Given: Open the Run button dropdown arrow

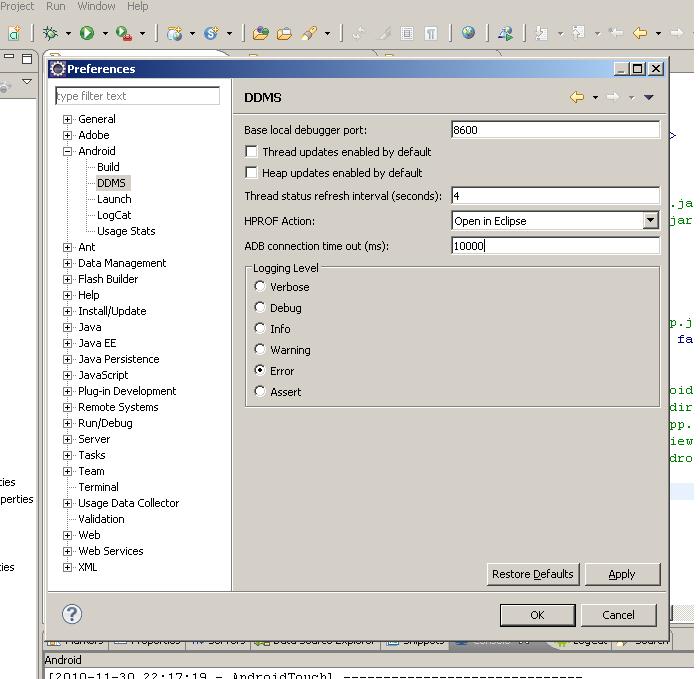Looking at the screenshot, I should pyautogui.click(x=105, y=33).
